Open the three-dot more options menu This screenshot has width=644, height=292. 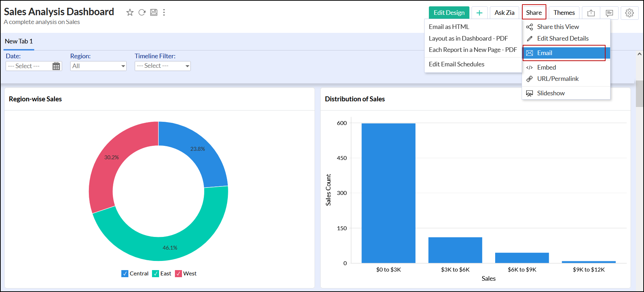pos(164,12)
